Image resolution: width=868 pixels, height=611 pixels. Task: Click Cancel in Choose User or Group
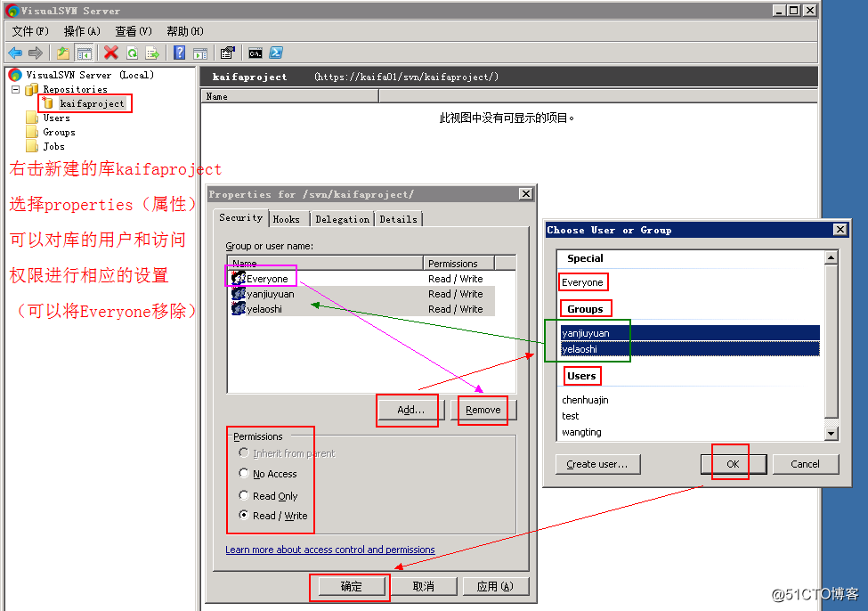(x=806, y=464)
